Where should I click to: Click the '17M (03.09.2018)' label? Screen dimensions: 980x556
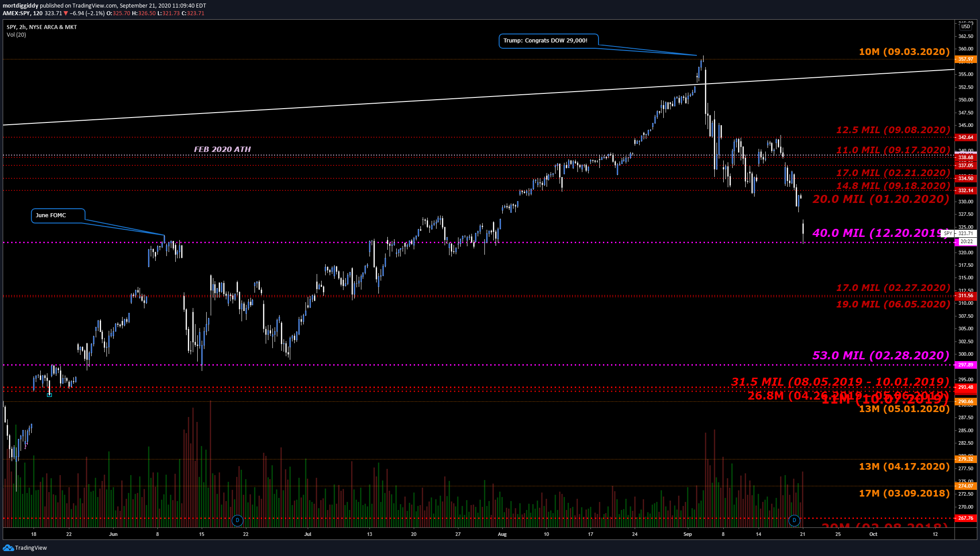[904, 493]
